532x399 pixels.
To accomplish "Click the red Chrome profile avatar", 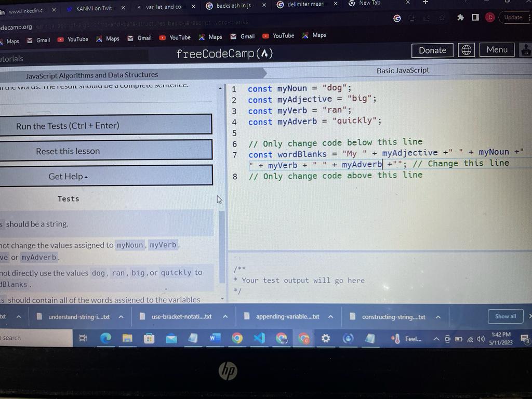I will pos(490,17).
